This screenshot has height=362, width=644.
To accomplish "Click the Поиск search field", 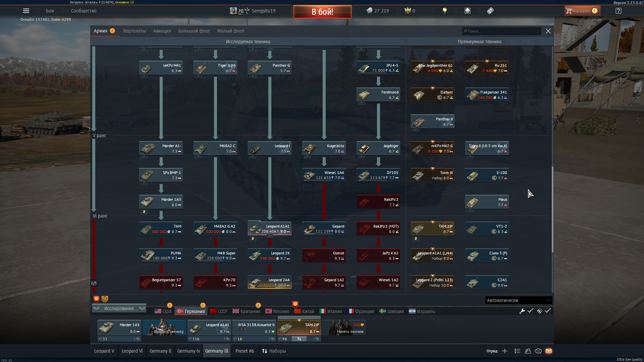I will tap(502, 31).
